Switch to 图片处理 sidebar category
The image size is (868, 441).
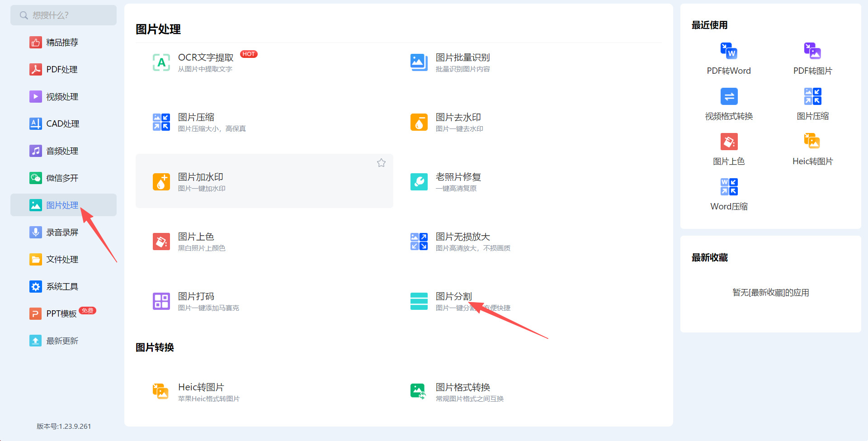(x=63, y=205)
